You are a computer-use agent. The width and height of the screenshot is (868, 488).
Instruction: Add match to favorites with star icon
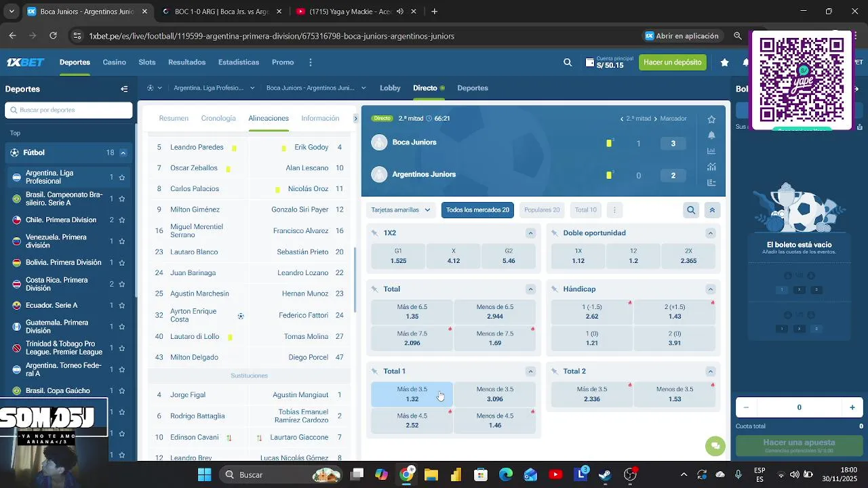coord(711,119)
